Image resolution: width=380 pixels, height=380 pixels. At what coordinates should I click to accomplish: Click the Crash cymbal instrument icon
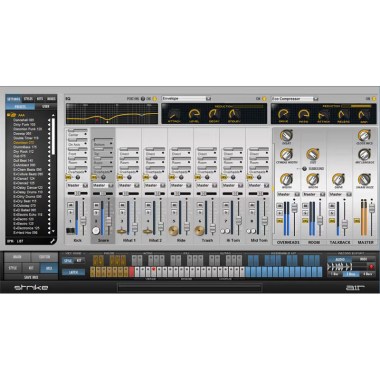pyautogui.click(x=199, y=230)
